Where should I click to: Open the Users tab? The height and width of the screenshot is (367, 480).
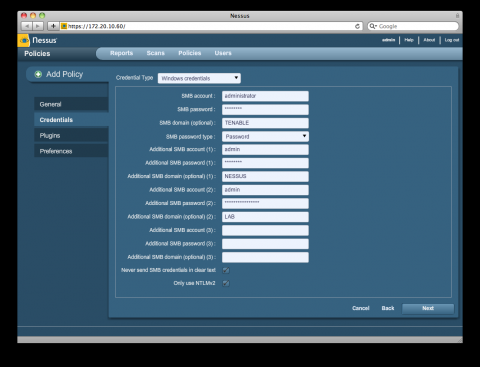[x=223, y=53]
